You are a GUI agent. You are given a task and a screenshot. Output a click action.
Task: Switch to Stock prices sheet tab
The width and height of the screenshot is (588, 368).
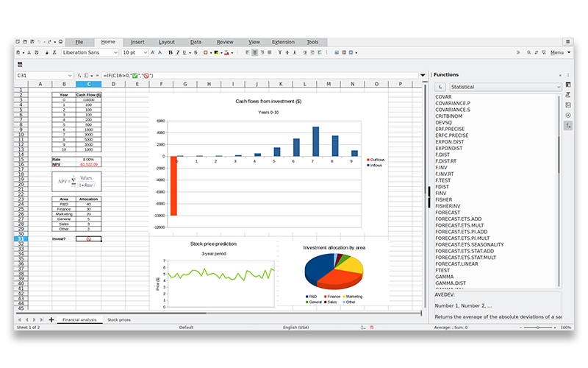coord(119,320)
